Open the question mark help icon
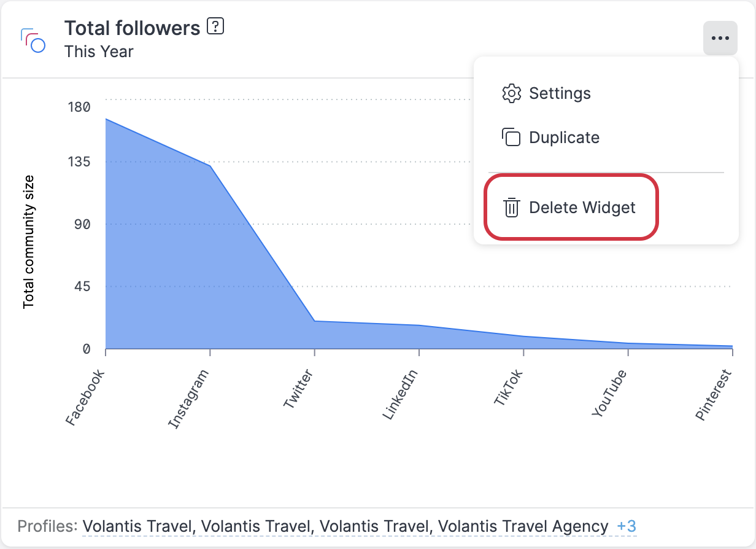The image size is (756, 549). pos(217,26)
